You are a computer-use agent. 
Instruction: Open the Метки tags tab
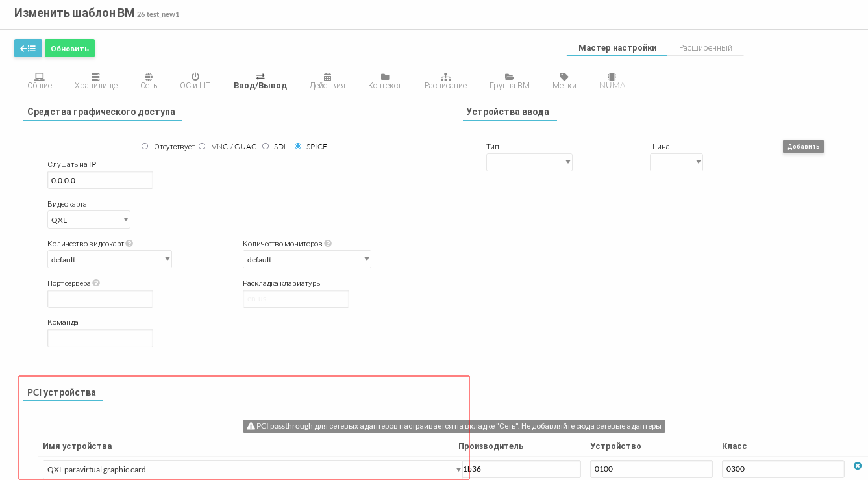[564, 81]
